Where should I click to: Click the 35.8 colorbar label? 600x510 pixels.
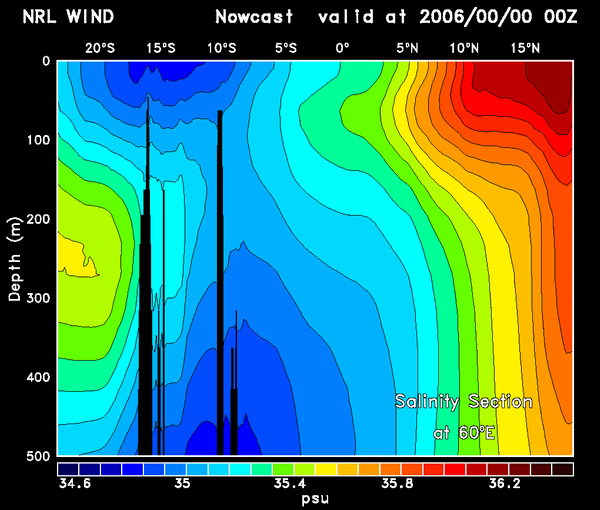point(398,484)
